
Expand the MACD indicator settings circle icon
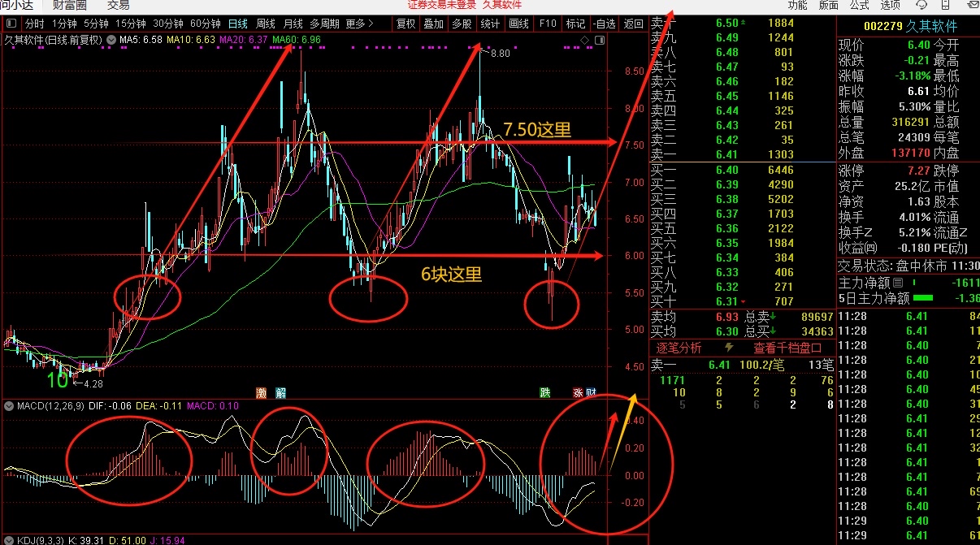pos(10,405)
